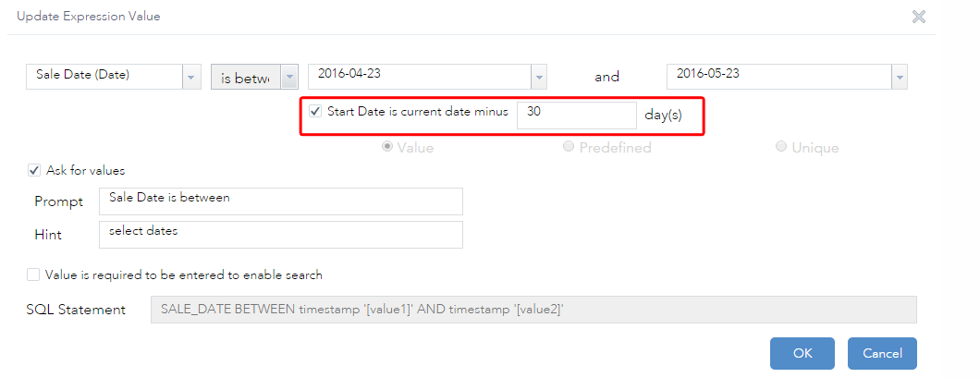Select the Value radio button
This screenshot has width=980, height=378.
(x=387, y=147)
